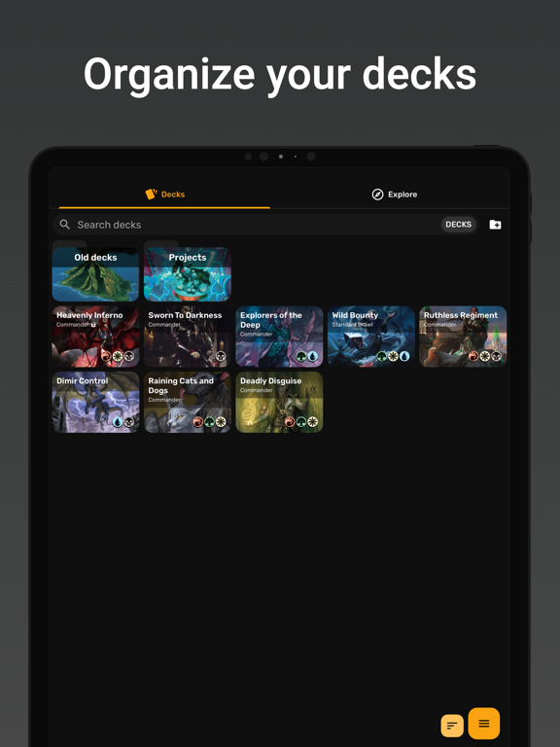
Task: Click red mana icon on Ruthless Regiment
Action: point(473,356)
